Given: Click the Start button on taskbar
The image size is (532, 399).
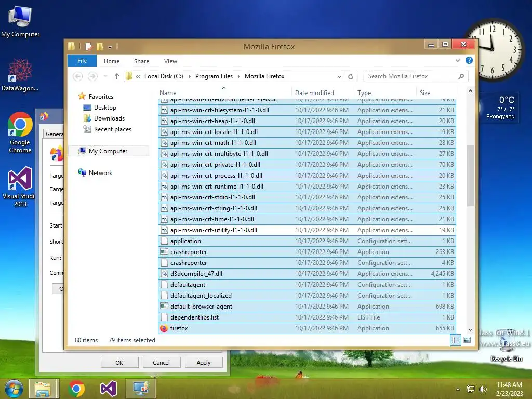Looking at the screenshot, I should click(x=14, y=389).
